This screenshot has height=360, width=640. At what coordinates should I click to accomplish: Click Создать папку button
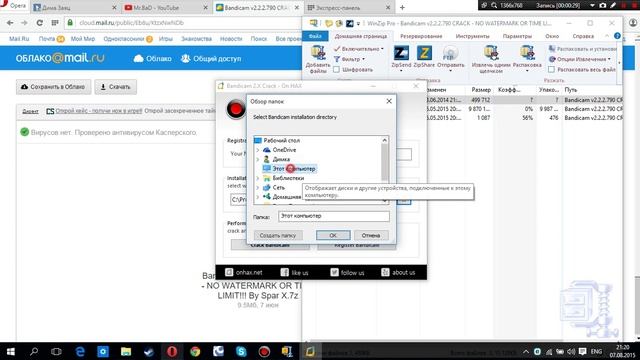coord(278,236)
